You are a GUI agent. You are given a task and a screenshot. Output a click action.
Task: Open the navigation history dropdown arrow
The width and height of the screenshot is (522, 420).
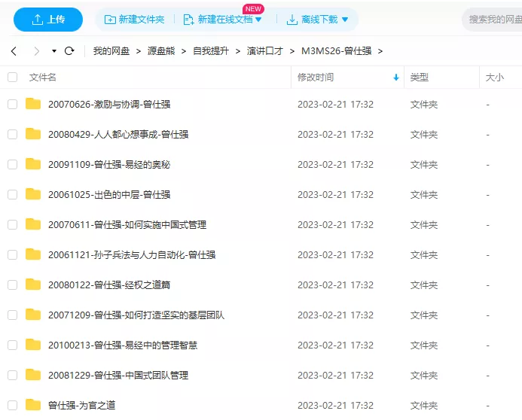click(54, 51)
